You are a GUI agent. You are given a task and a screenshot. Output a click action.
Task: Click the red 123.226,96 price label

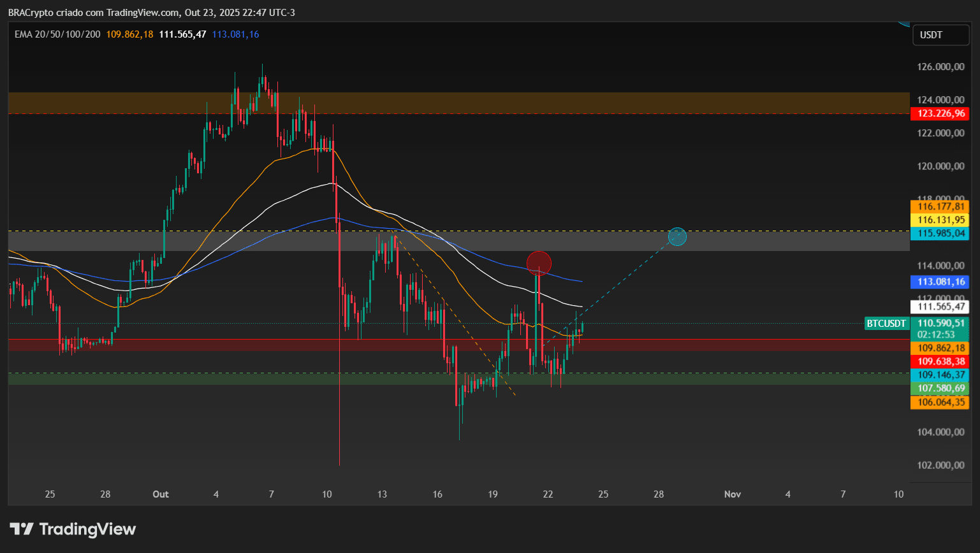940,113
